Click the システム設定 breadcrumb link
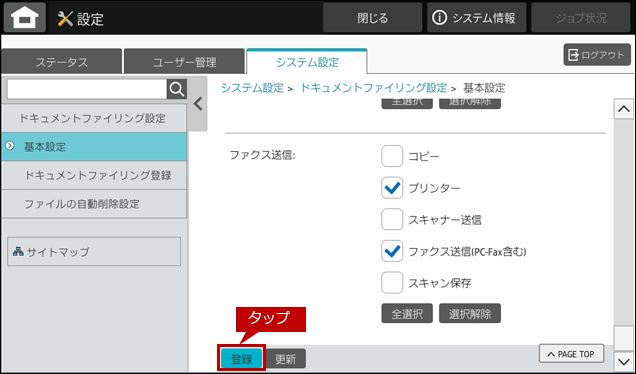636x374 pixels. (x=252, y=88)
